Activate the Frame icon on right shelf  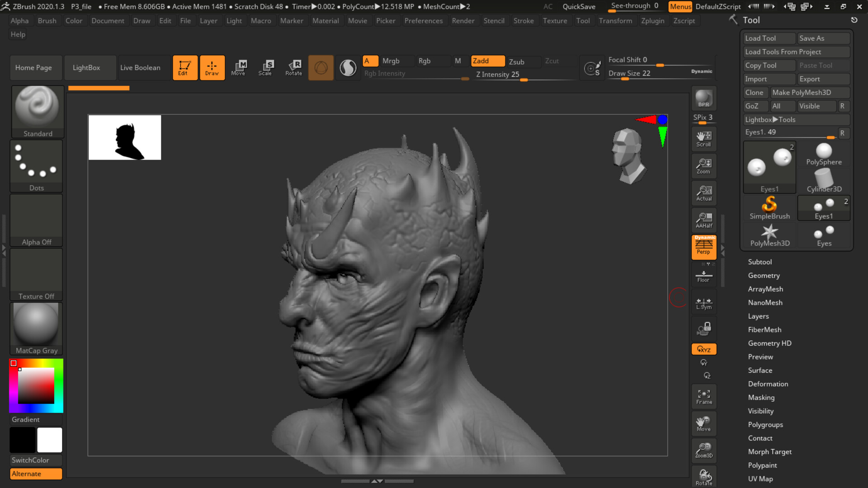[703, 396]
